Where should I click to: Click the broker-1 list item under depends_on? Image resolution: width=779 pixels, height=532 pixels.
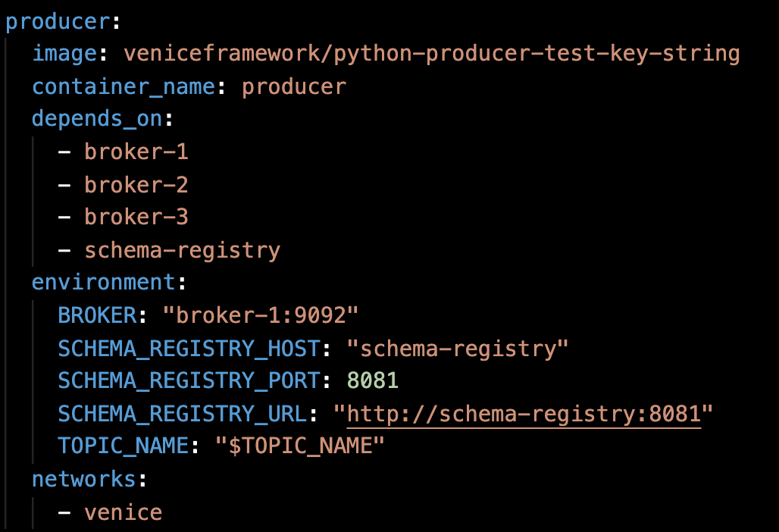point(136,152)
